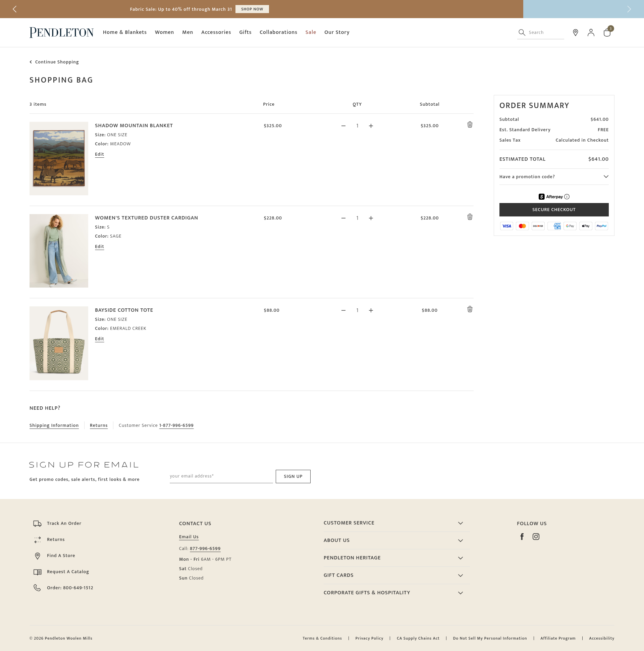Open the store locator pin icon
Screen dimensions: 644x651
pos(575,32)
